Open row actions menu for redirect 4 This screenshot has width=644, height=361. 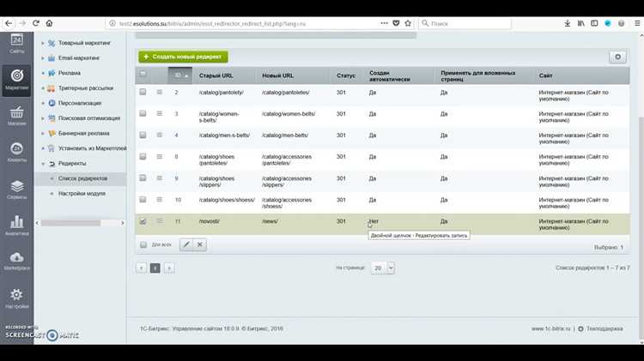tap(160, 135)
